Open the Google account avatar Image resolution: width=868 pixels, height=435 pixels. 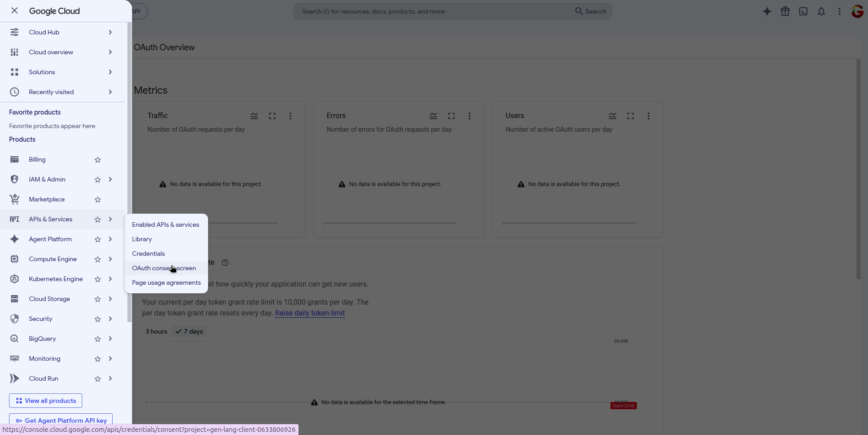pos(858,11)
